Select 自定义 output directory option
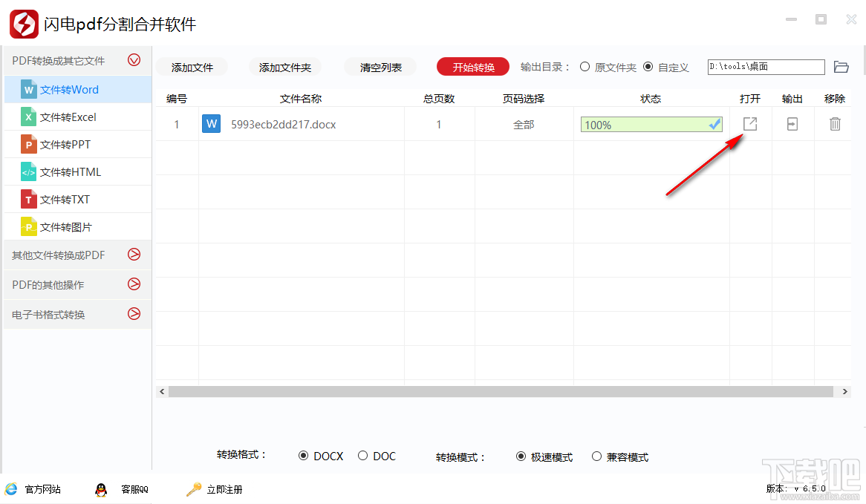 (x=651, y=66)
